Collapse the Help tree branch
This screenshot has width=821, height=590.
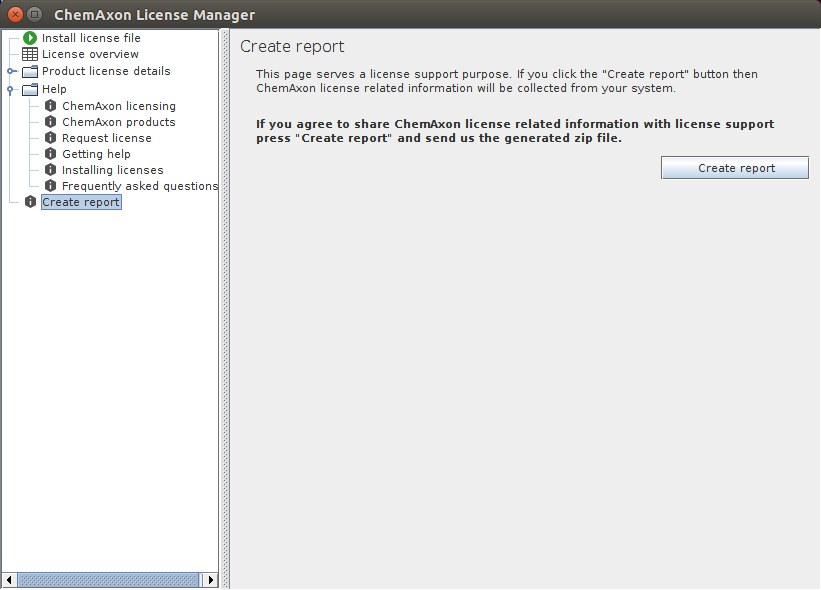pos(9,88)
